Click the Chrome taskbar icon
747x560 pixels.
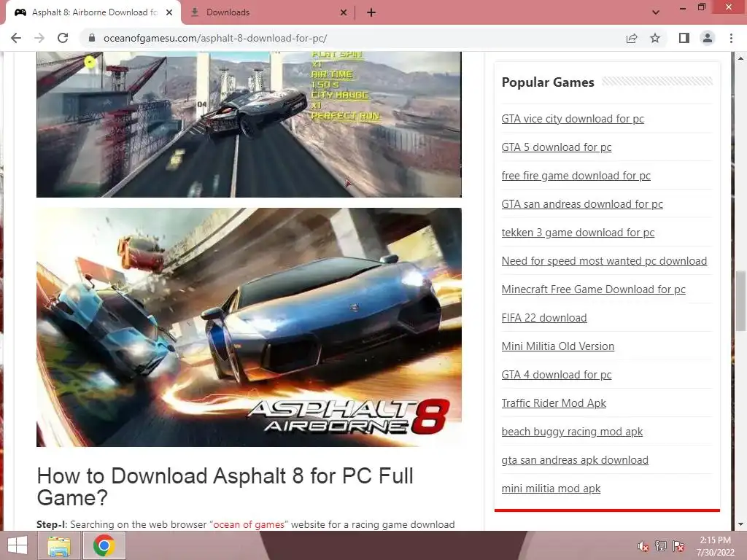click(x=104, y=545)
